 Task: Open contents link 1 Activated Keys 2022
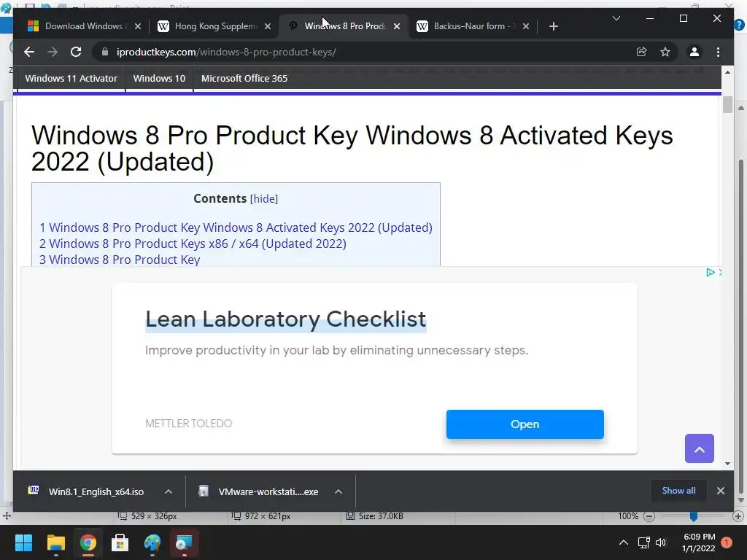click(236, 227)
